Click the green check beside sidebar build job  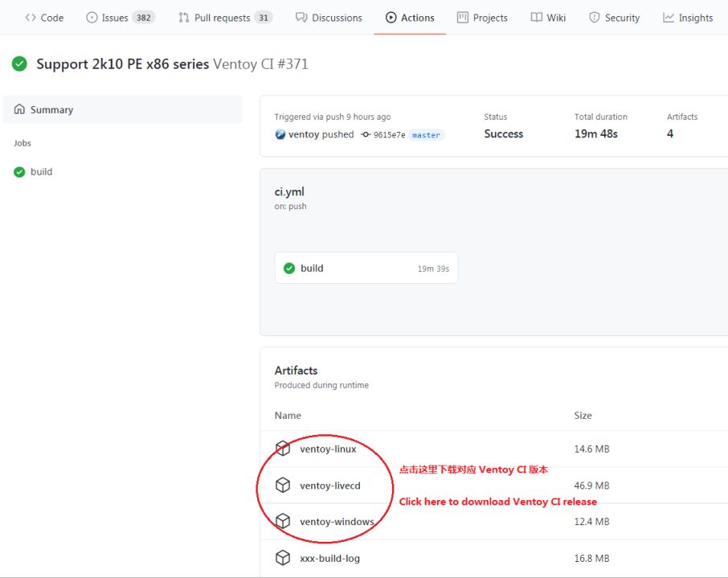click(19, 172)
